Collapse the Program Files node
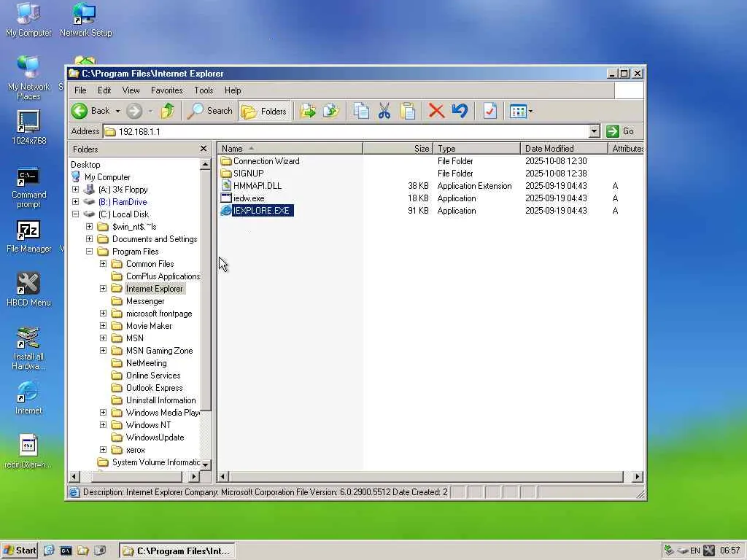The width and height of the screenshot is (747, 560). click(x=89, y=251)
